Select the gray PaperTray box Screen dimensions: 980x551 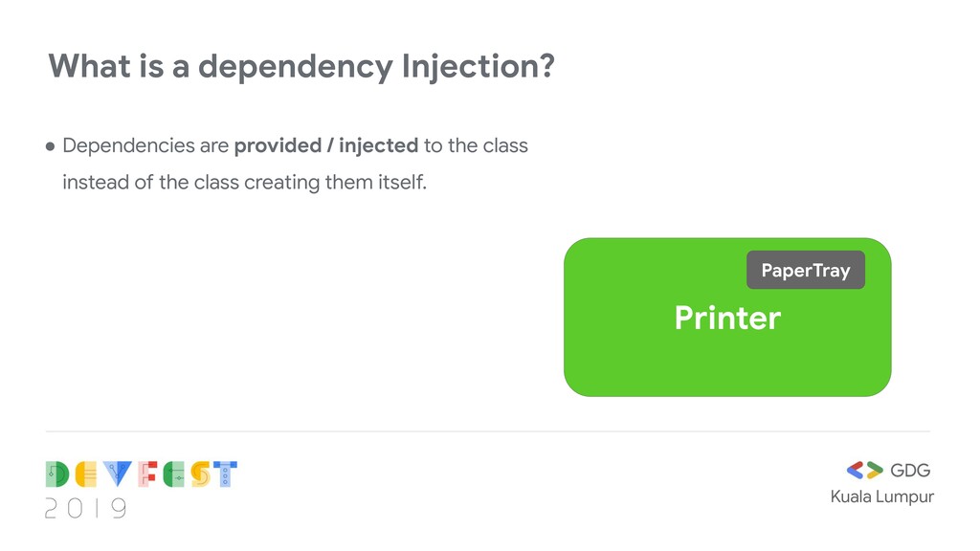click(806, 270)
